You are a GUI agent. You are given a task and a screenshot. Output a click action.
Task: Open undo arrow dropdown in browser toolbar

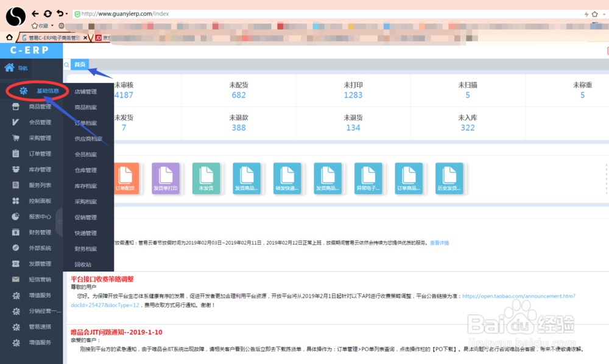(67, 14)
